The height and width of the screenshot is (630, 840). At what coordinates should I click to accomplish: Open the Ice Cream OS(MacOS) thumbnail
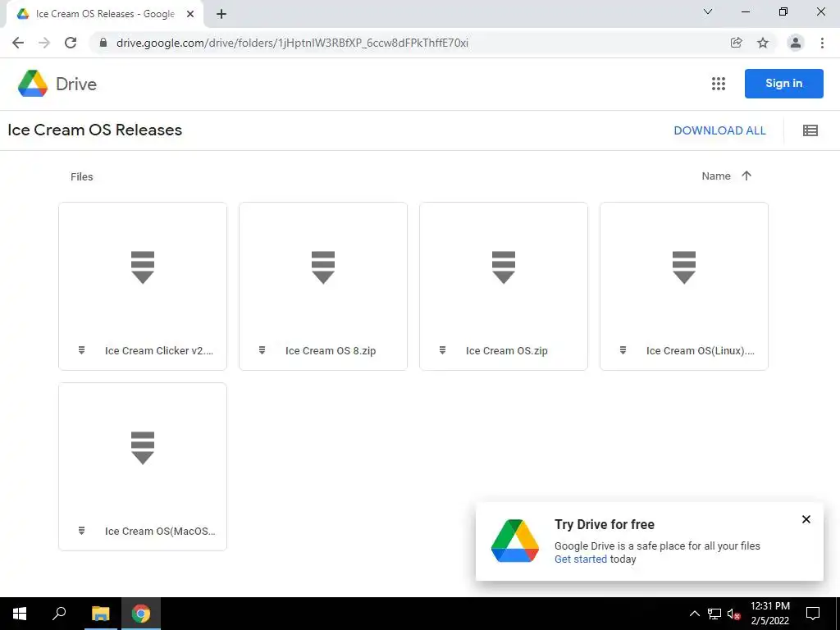click(143, 448)
